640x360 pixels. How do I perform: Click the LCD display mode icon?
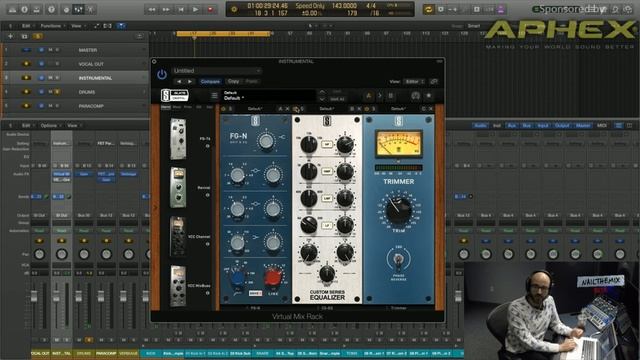click(234, 9)
